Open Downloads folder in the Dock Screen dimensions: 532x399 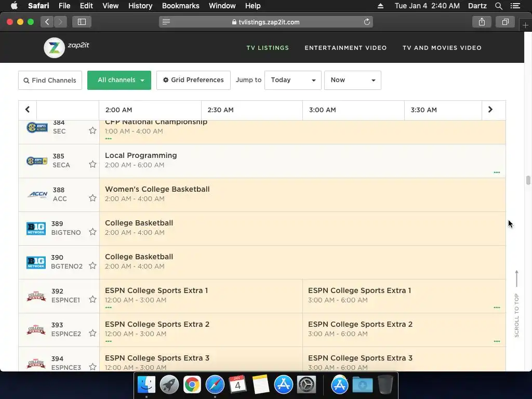tap(362, 385)
